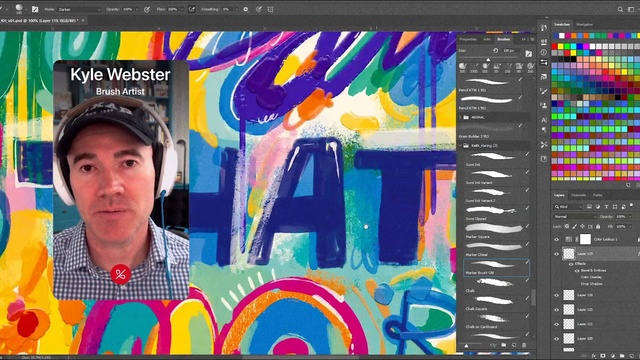
Task: Enable pressure for opacity in options bar
Action: [x=147, y=9]
